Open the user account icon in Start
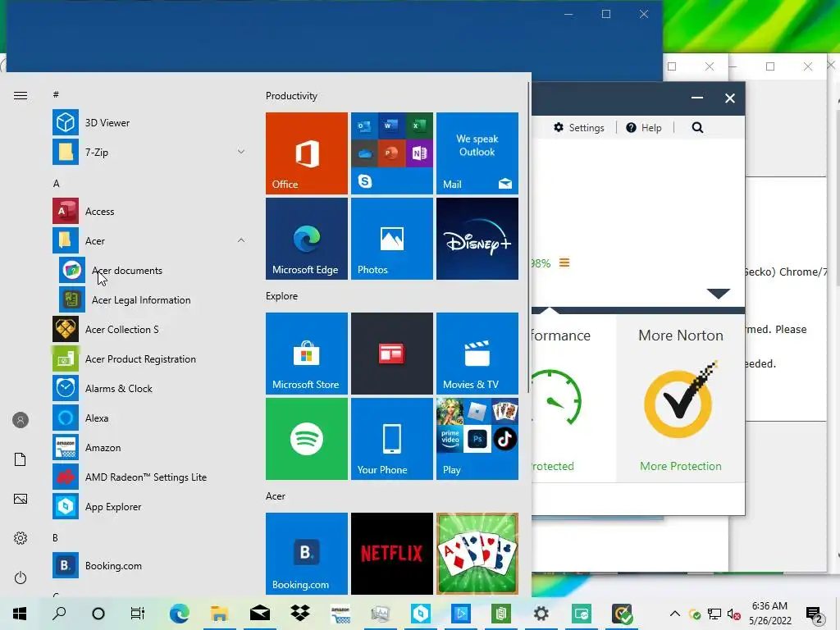 click(x=21, y=420)
